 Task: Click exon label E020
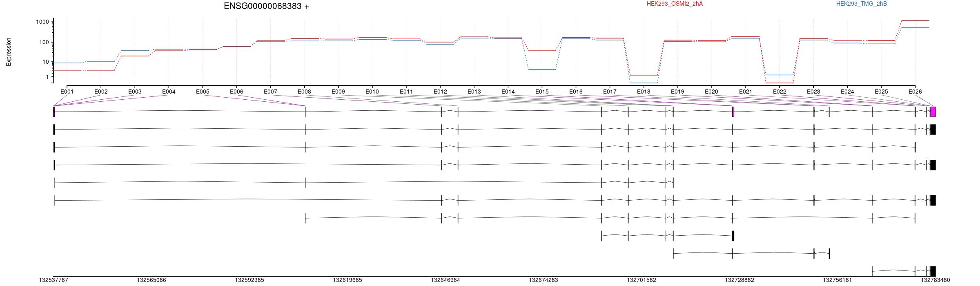point(711,92)
